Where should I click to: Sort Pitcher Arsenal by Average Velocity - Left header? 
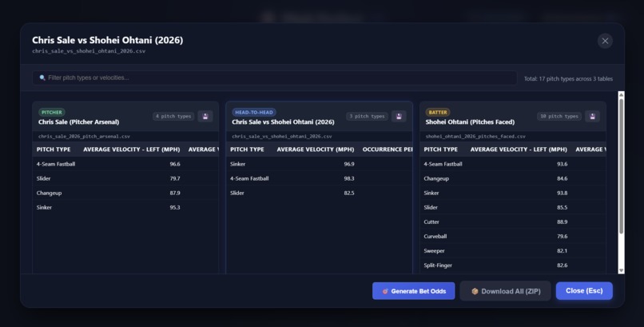131,150
